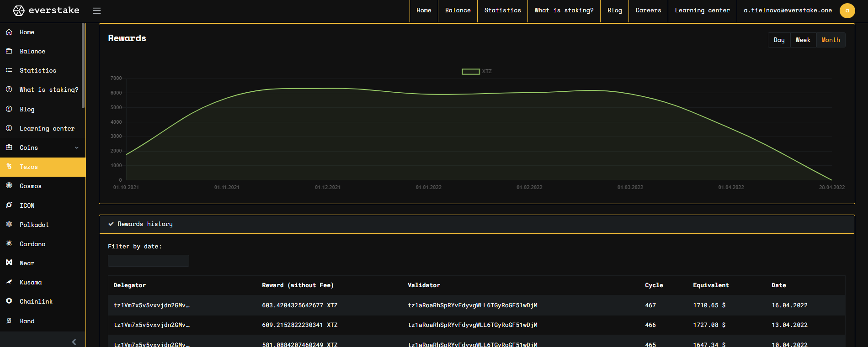Click the ICON coin icon

click(x=9, y=205)
